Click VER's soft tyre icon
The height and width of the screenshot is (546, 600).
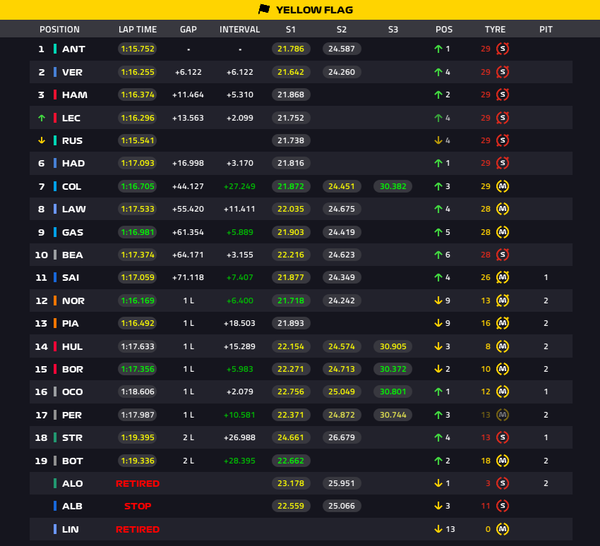click(502, 72)
